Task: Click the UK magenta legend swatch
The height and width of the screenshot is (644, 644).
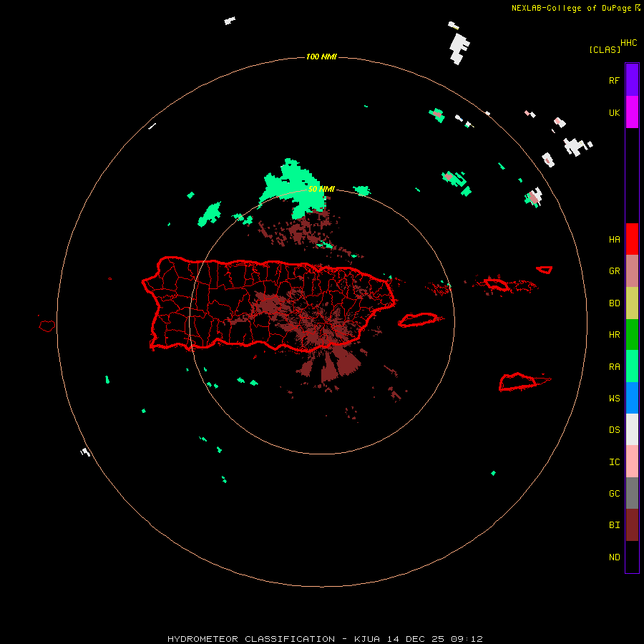Action: click(632, 112)
